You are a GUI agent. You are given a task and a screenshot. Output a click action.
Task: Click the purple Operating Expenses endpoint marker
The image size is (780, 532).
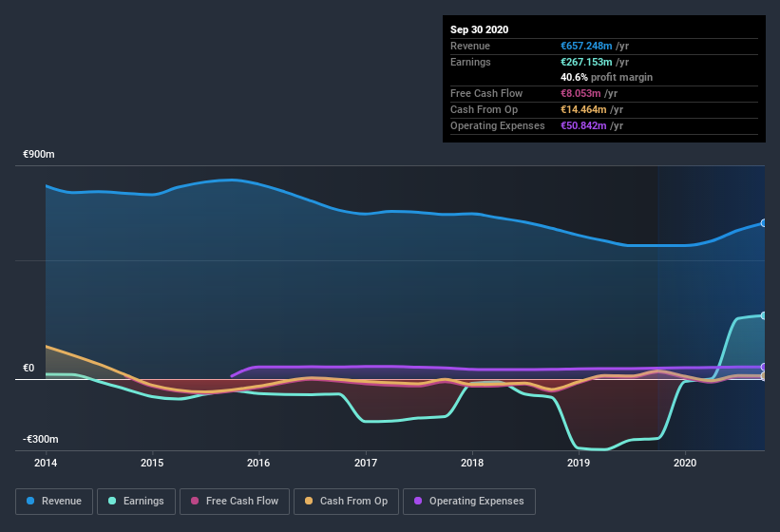(x=764, y=367)
